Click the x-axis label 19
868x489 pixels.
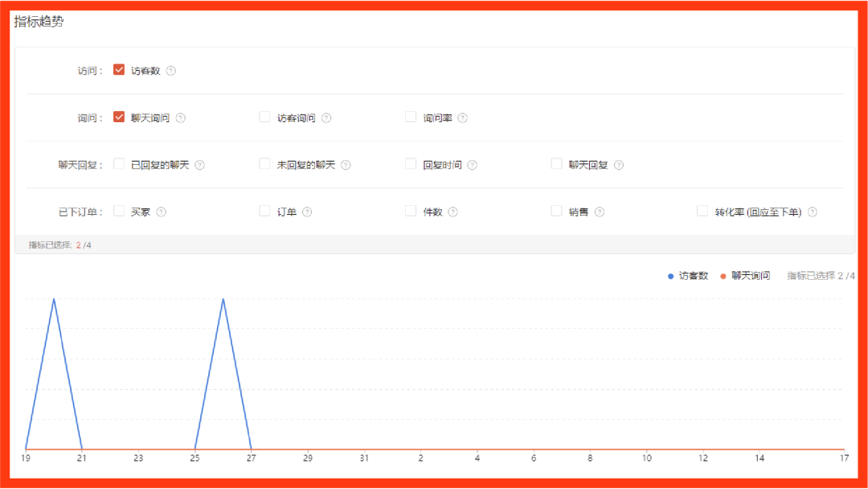coord(24,458)
